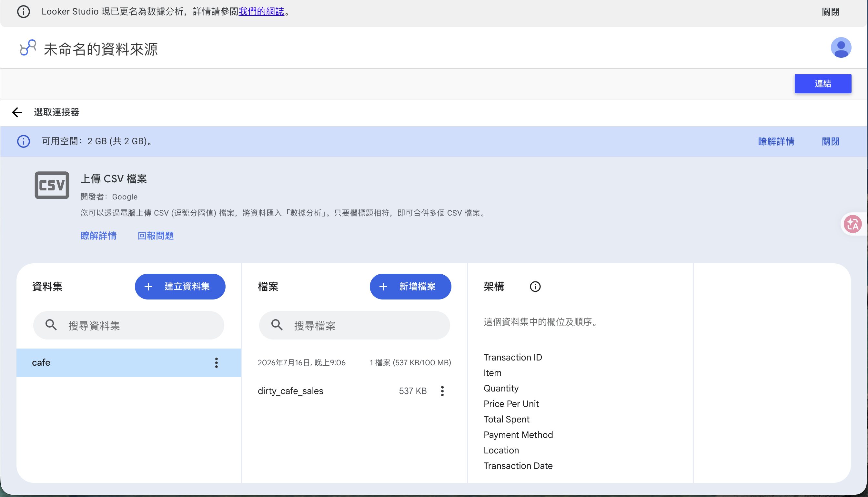The height and width of the screenshot is (497, 868).
Task: Click the Total Spent schema field
Action: pyautogui.click(x=506, y=419)
